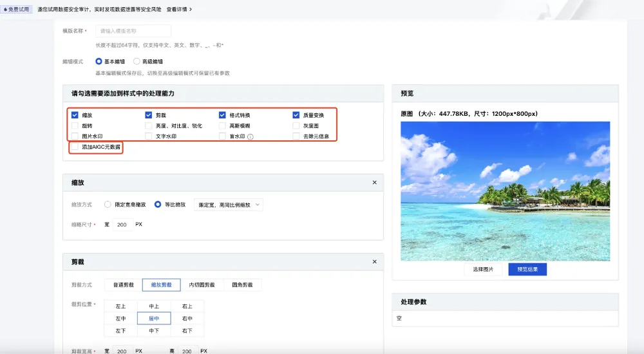The height and width of the screenshot is (354, 644).
Task: Select the 缩放剪裁 crop mode tab
Action: [x=162, y=284]
